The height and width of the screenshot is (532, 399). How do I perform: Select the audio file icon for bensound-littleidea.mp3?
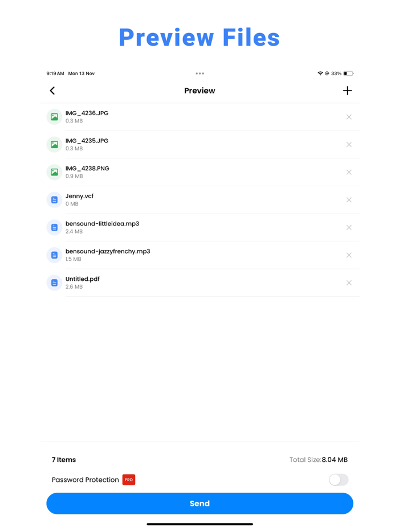[x=54, y=227]
